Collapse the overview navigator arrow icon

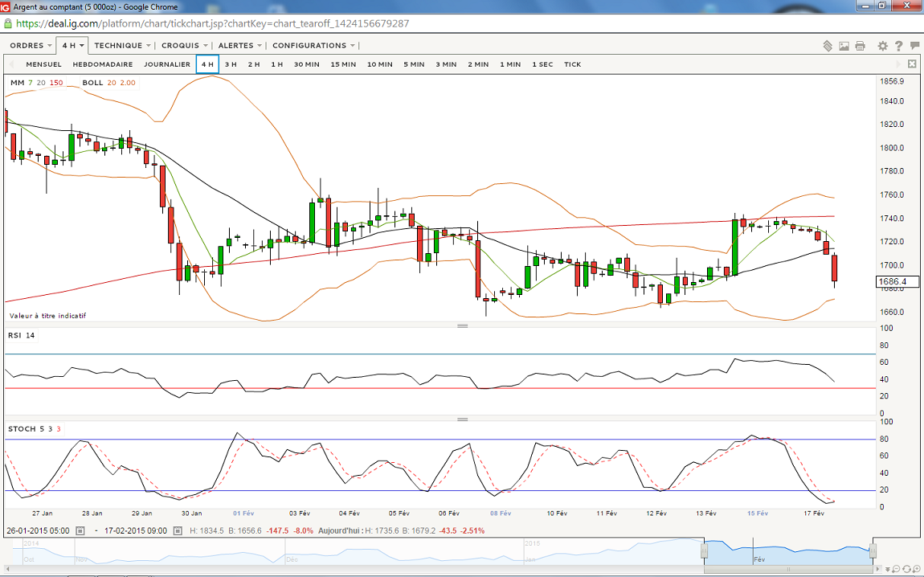point(888,569)
